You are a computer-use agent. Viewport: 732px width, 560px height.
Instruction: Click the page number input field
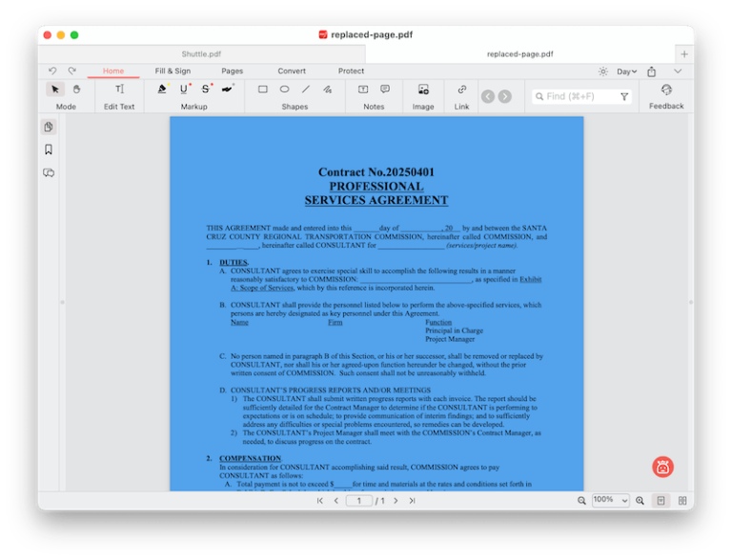(359, 501)
